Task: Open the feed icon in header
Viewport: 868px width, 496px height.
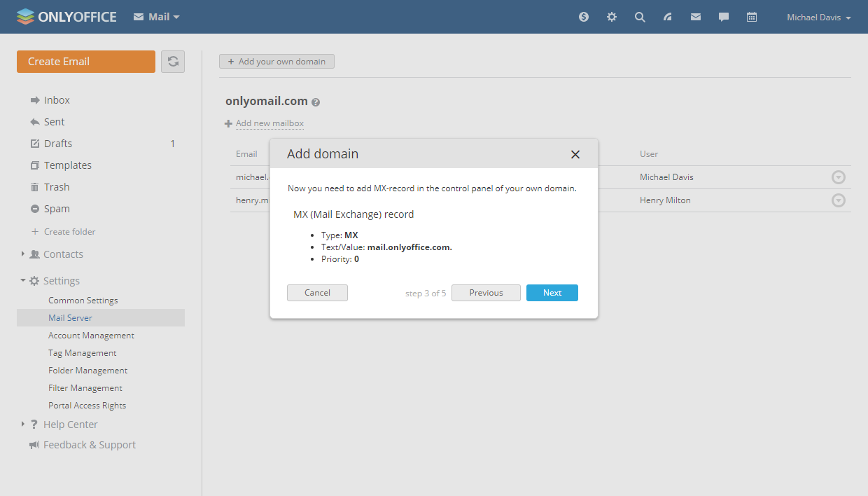Action: click(668, 17)
